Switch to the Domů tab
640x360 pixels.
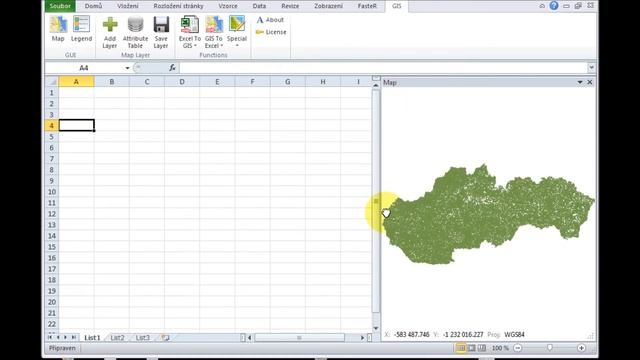tap(93, 6)
